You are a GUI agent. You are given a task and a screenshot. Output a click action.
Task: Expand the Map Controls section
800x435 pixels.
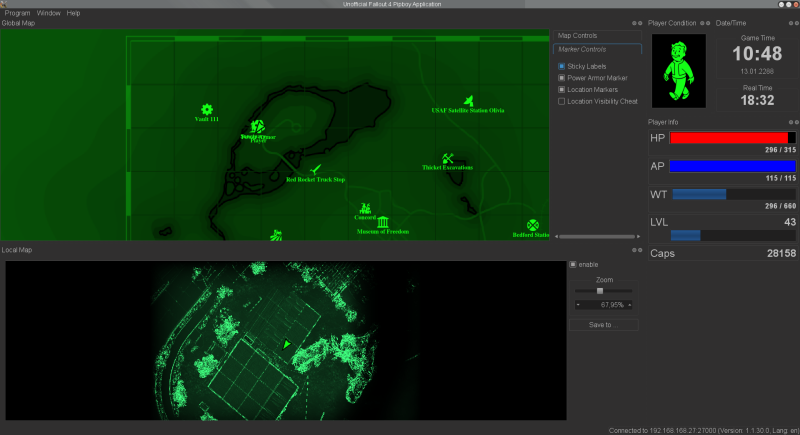(x=597, y=36)
